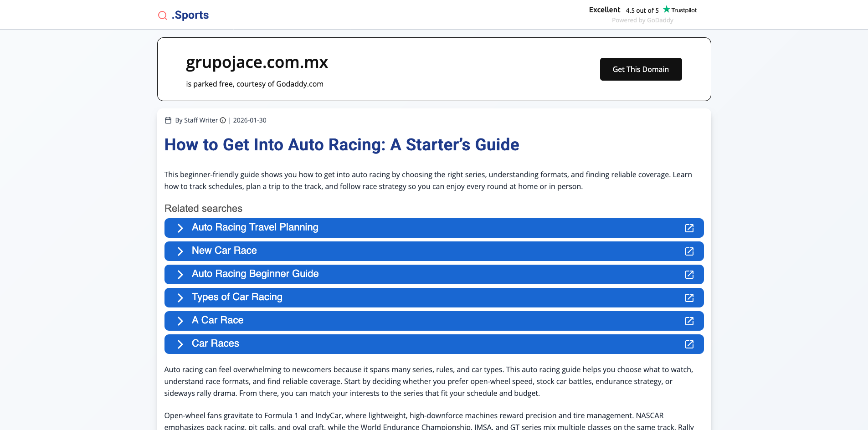Viewport: 868px width, 430px height.
Task: Open external link icon for Types of Car Racing
Action: click(689, 298)
